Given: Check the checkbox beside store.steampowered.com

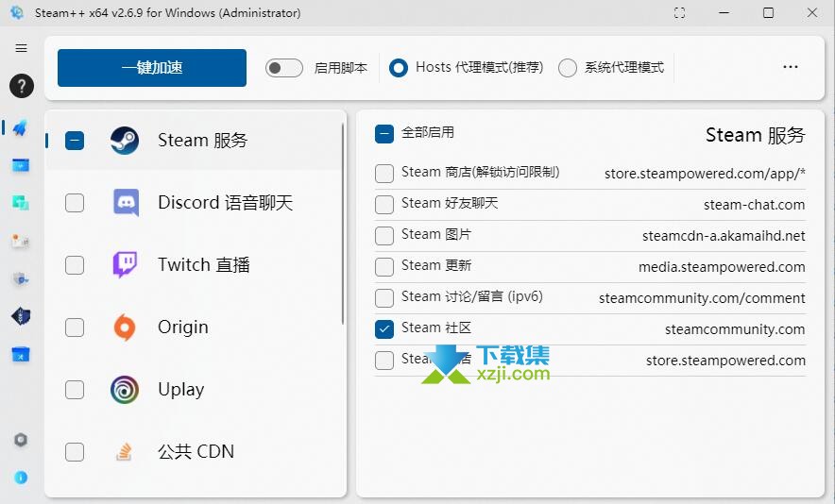Looking at the screenshot, I should 383,361.
